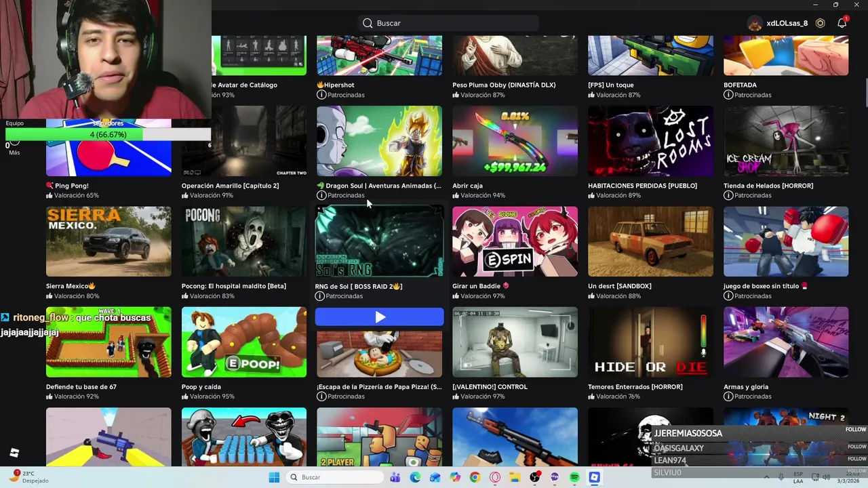Image resolution: width=868 pixels, height=488 pixels.
Task: Open Copilot from the taskbar
Action: pyautogui.click(x=455, y=477)
